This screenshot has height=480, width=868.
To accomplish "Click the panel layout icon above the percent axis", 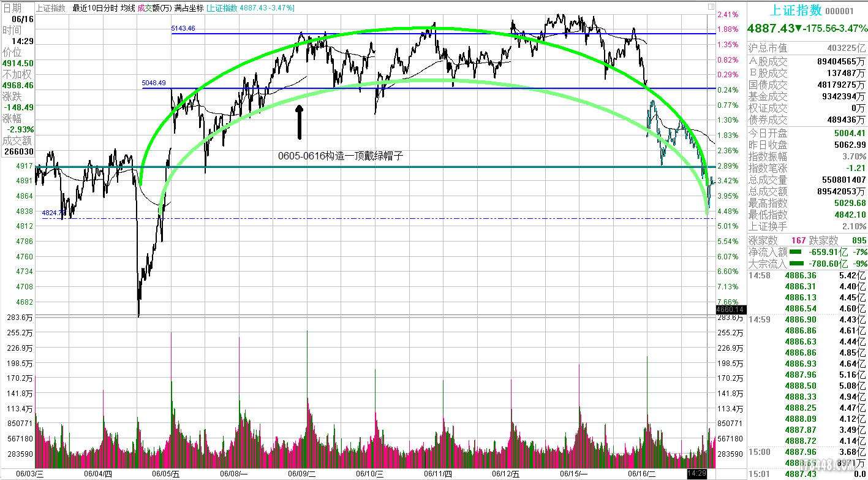I will [711, 6].
